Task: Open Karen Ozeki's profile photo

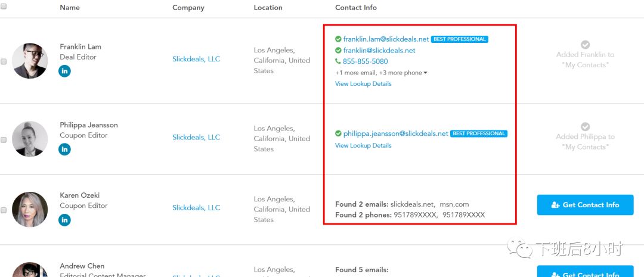Action: pyautogui.click(x=30, y=209)
